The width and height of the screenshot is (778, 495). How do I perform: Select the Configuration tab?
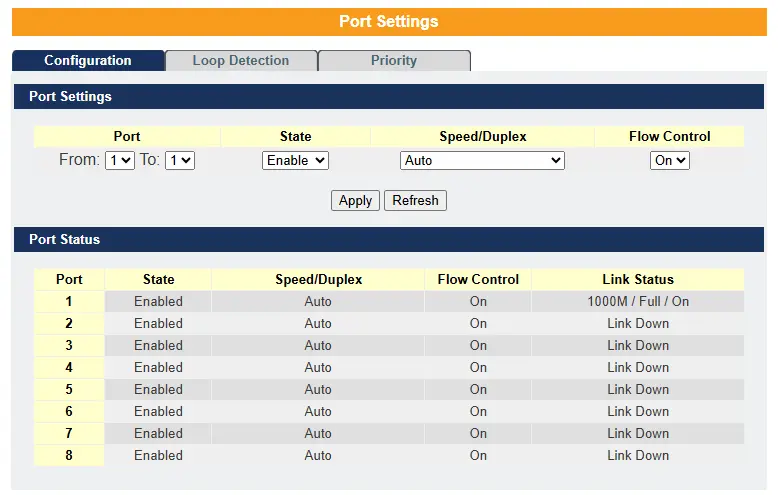point(88,61)
